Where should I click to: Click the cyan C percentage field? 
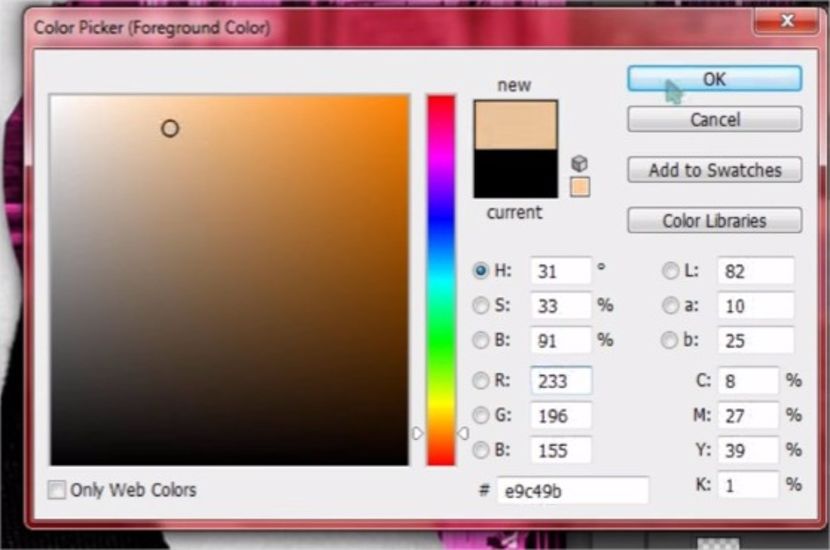click(747, 381)
